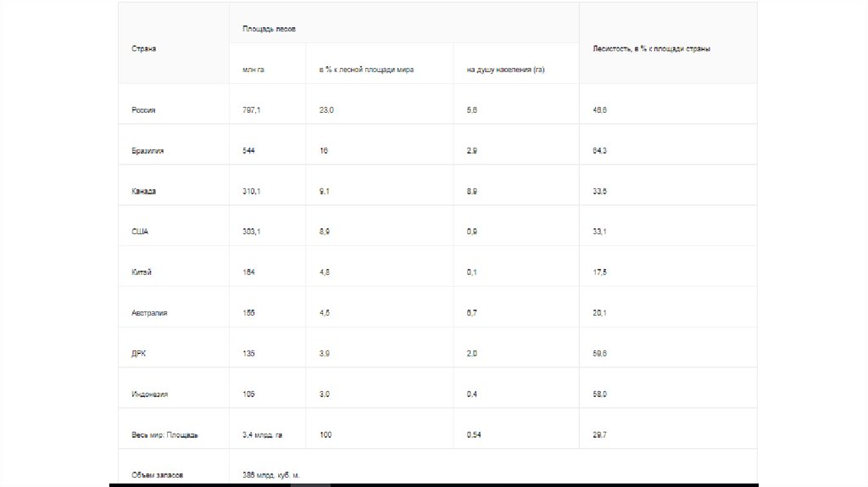Click the "Весь мир: Площадь" row label
The width and height of the screenshot is (868, 487).
164,435
